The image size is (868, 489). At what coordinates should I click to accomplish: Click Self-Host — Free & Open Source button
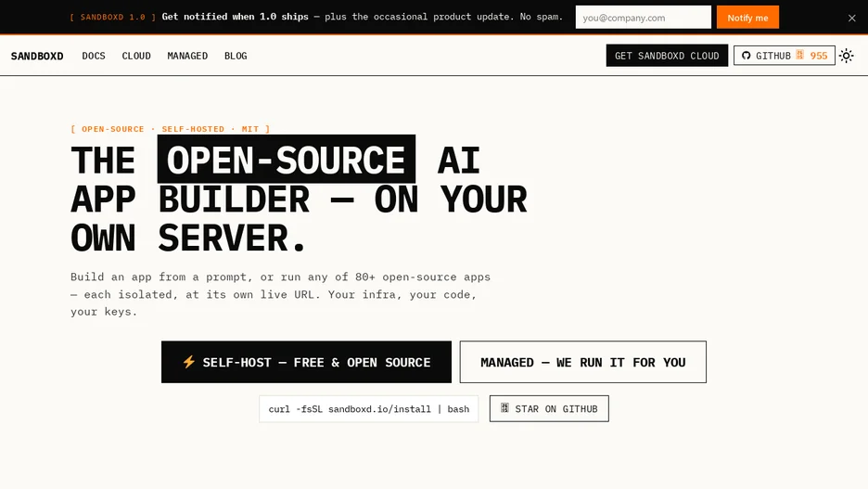[306, 362]
